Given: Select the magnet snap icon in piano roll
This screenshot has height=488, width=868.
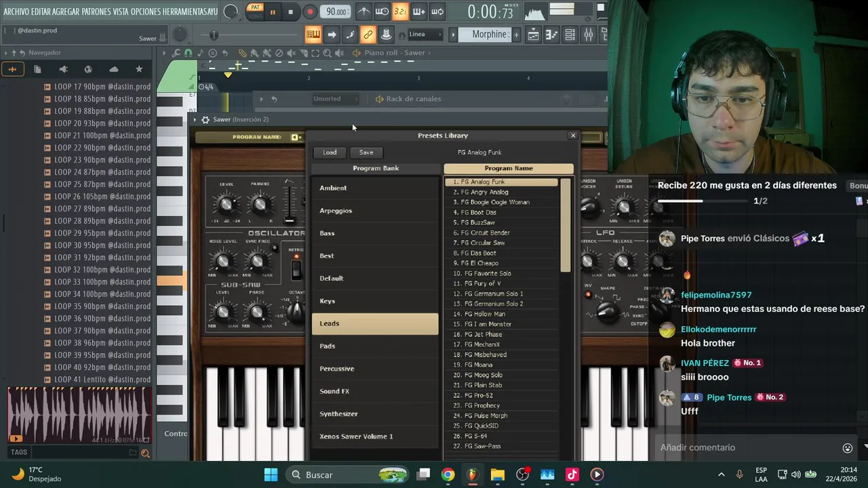Looking at the screenshot, I should [x=188, y=53].
